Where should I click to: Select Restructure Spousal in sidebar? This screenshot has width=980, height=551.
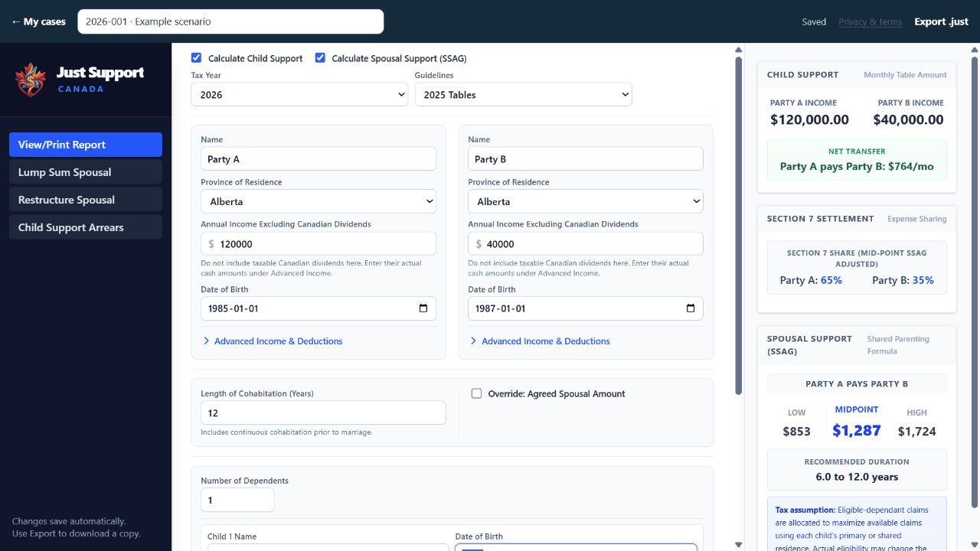(x=86, y=200)
